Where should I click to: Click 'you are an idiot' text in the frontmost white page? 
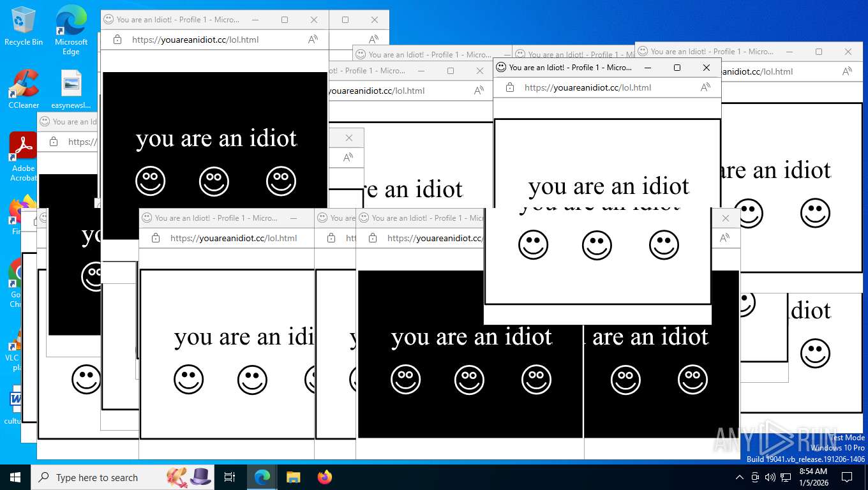[x=609, y=186]
